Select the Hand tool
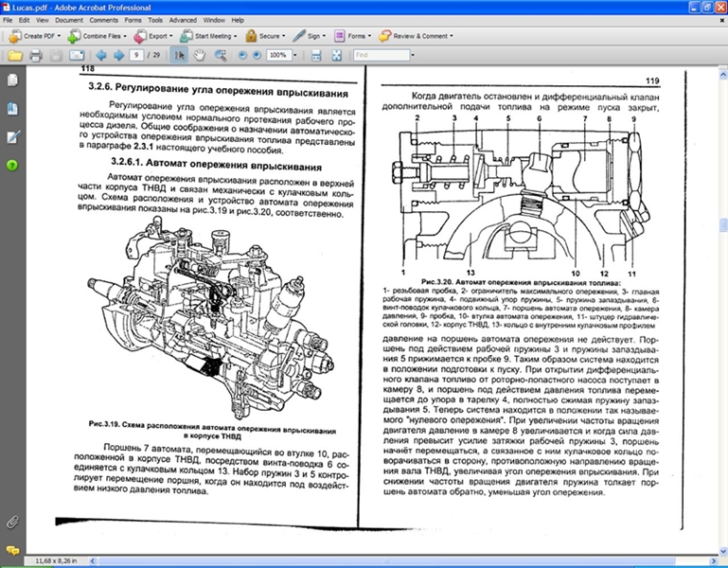728x568 pixels. pyautogui.click(x=200, y=56)
